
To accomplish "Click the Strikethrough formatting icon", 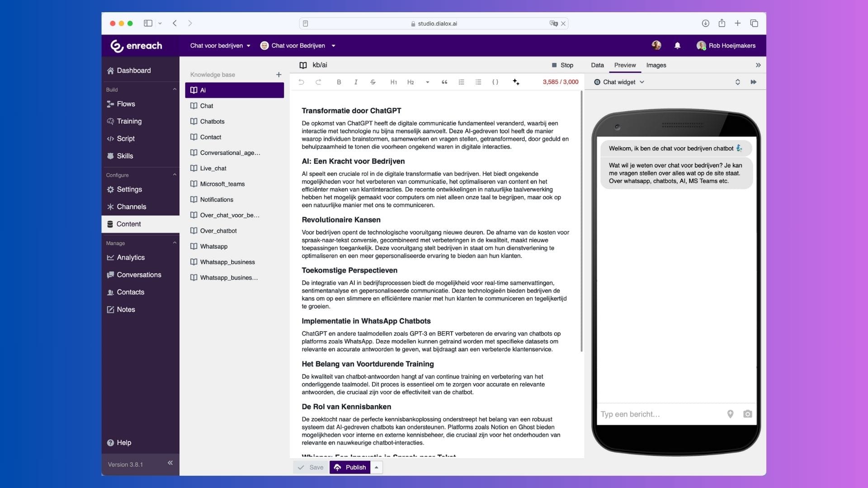I will (373, 82).
